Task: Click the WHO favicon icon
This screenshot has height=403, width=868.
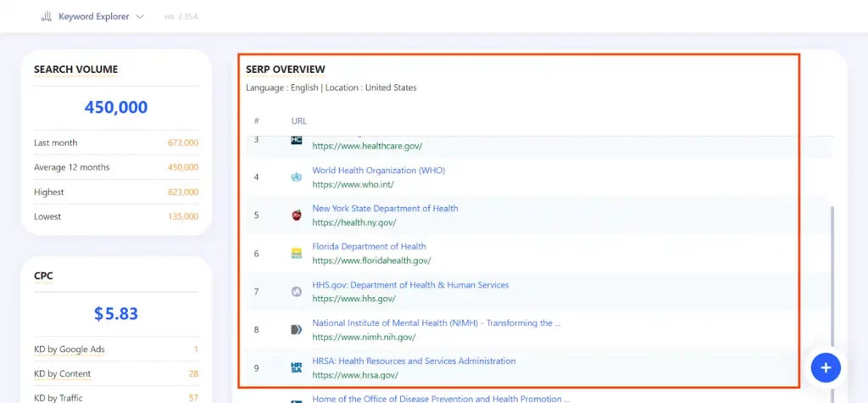Action: (x=296, y=177)
